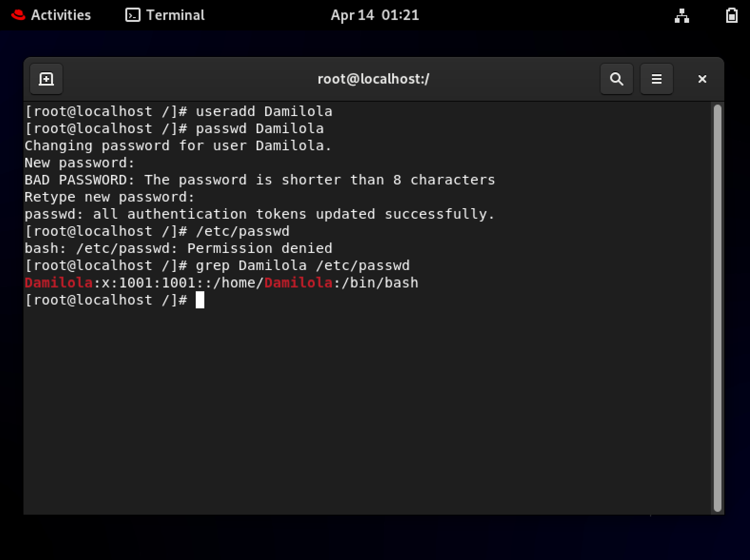Click the root@localhost:/ window title
The width and height of the screenshot is (750, 560).
[x=373, y=79]
